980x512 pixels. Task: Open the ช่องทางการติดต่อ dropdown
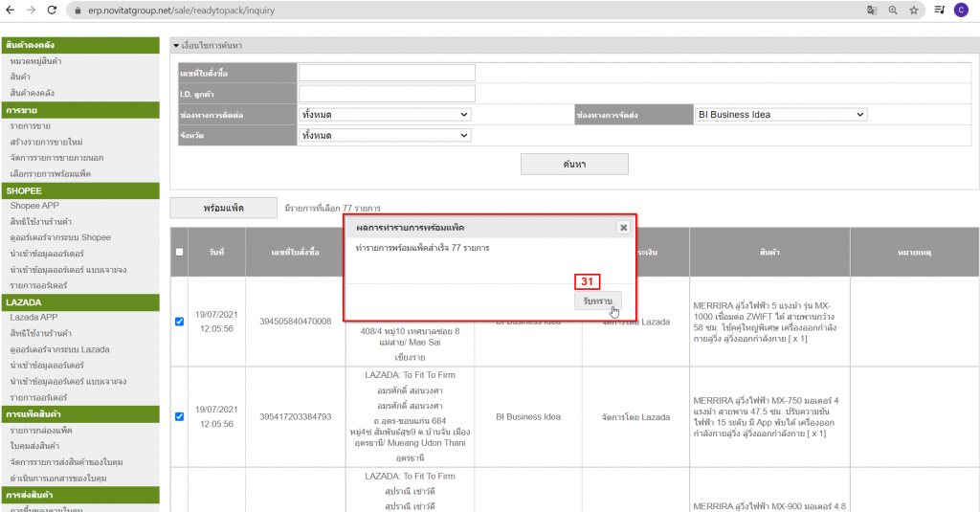point(386,115)
